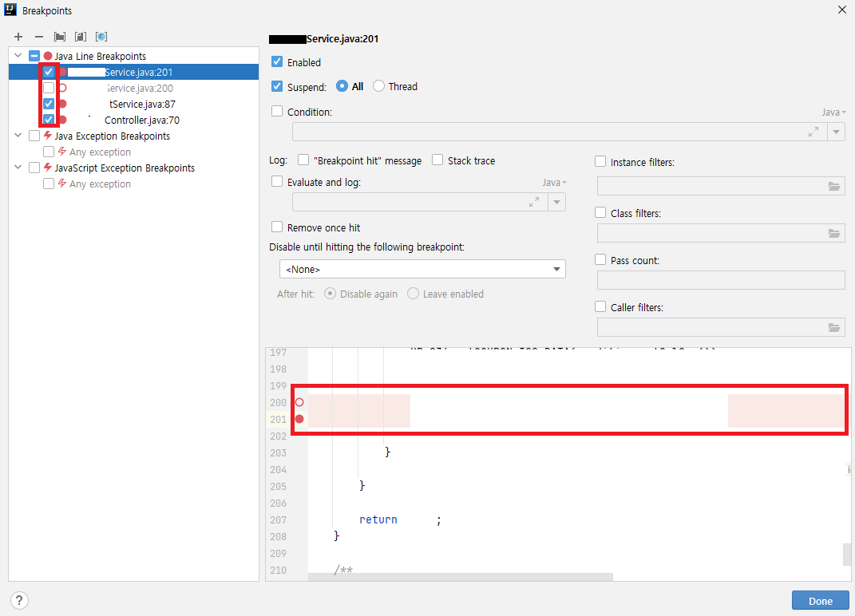Open the Evaluate and log history dropdown arrow
This screenshot has height=616, width=855.
[x=556, y=202]
